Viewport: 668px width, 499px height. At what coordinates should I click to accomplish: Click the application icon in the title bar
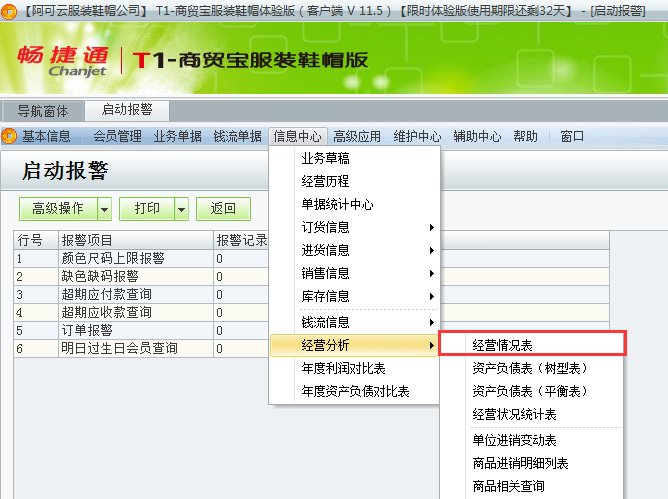tap(9, 11)
